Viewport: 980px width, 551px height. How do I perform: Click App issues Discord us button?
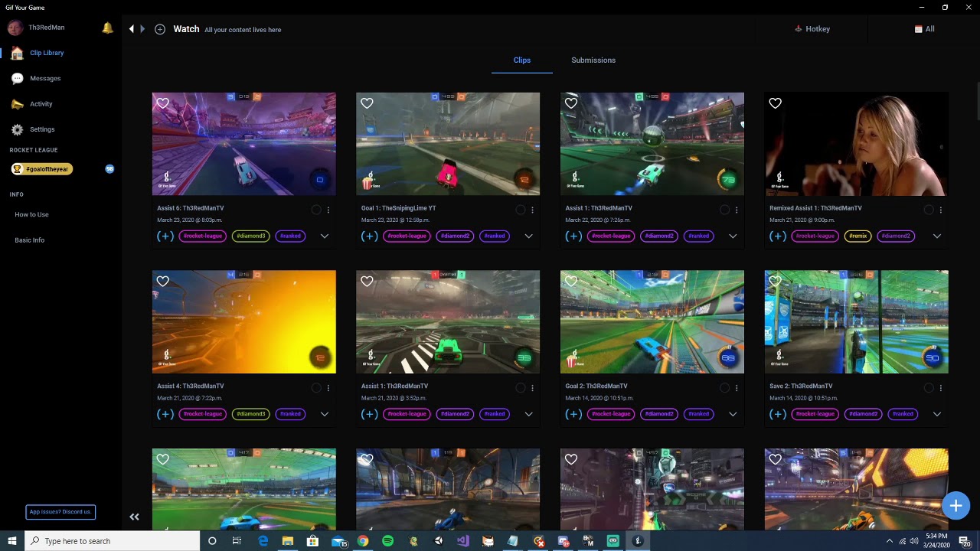pos(60,512)
